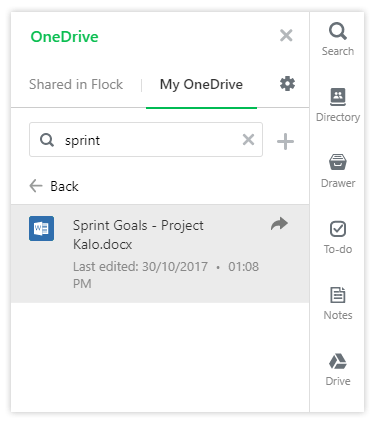
Task: Switch to Shared in Flock tab
Action: point(76,84)
